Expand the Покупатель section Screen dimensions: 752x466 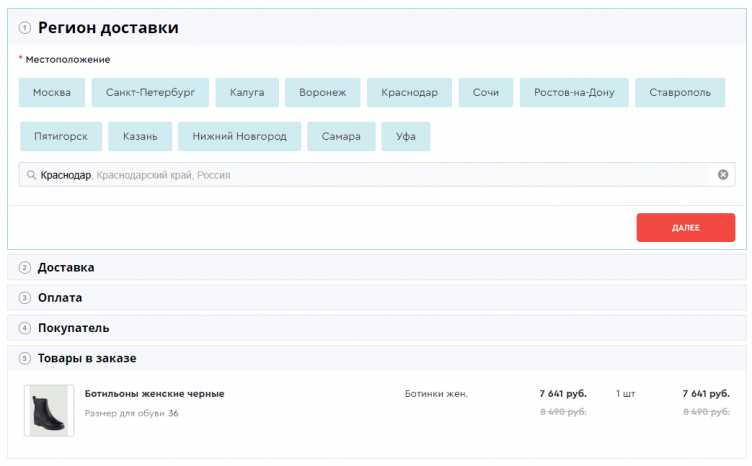[x=73, y=328]
